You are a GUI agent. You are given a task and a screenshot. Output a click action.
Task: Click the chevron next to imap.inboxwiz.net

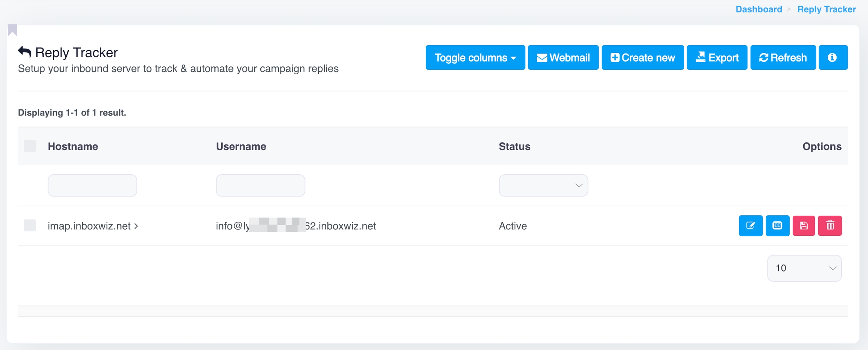136,226
